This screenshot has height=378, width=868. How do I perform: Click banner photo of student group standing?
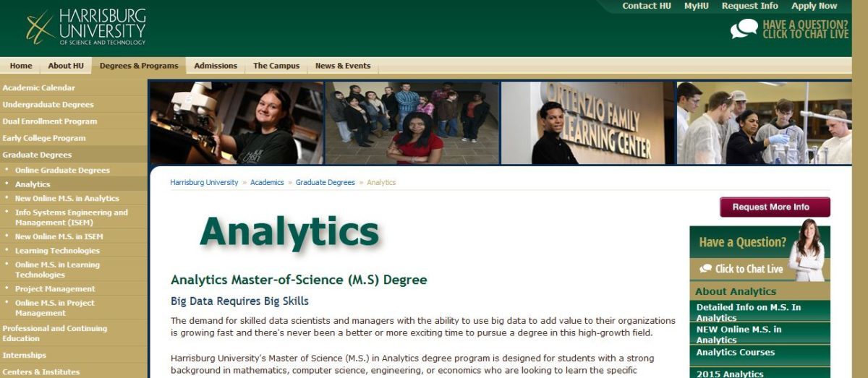click(412, 123)
